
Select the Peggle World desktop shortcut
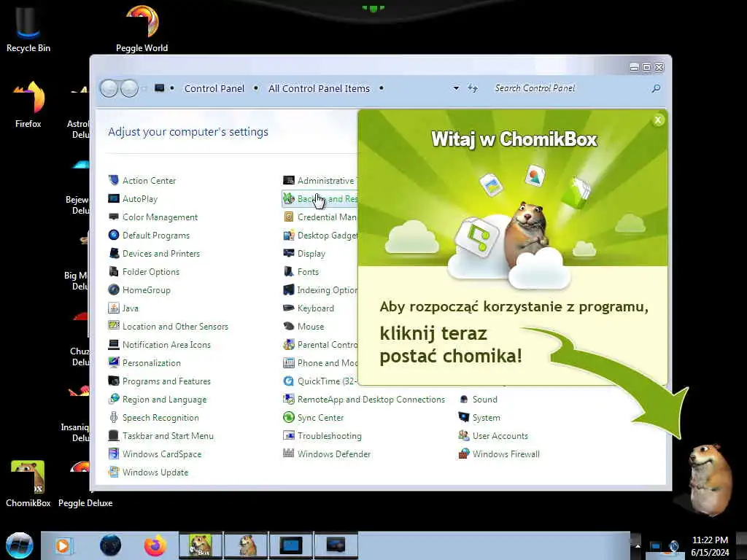pos(142,28)
